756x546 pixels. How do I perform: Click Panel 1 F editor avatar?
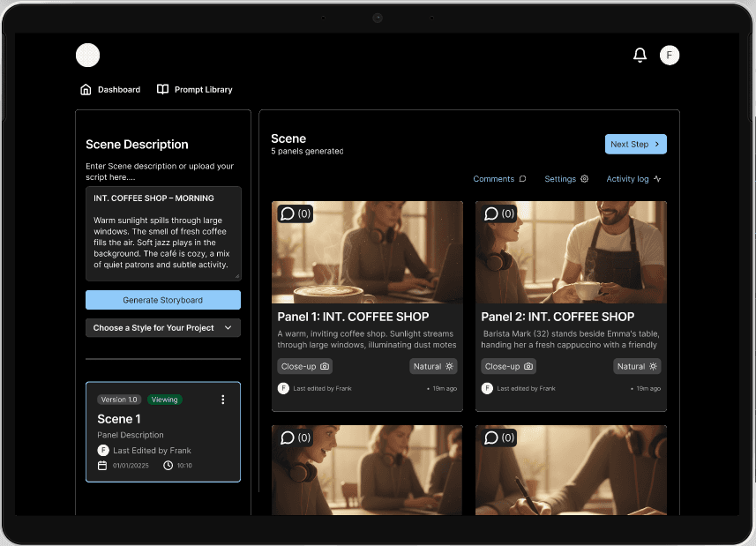pyautogui.click(x=283, y=388)
